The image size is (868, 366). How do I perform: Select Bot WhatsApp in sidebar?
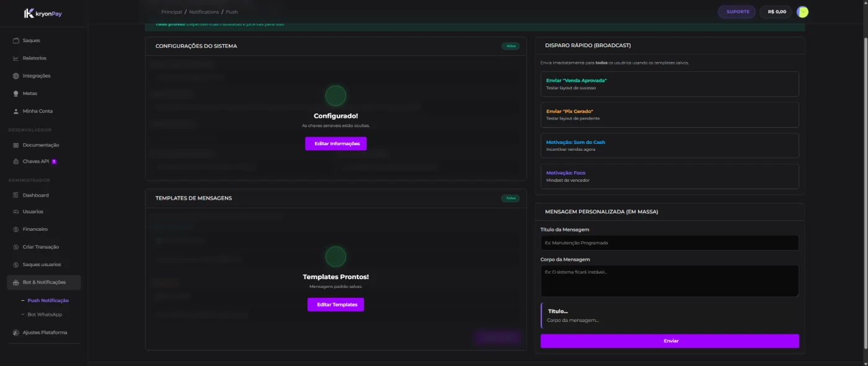point(45,315)
